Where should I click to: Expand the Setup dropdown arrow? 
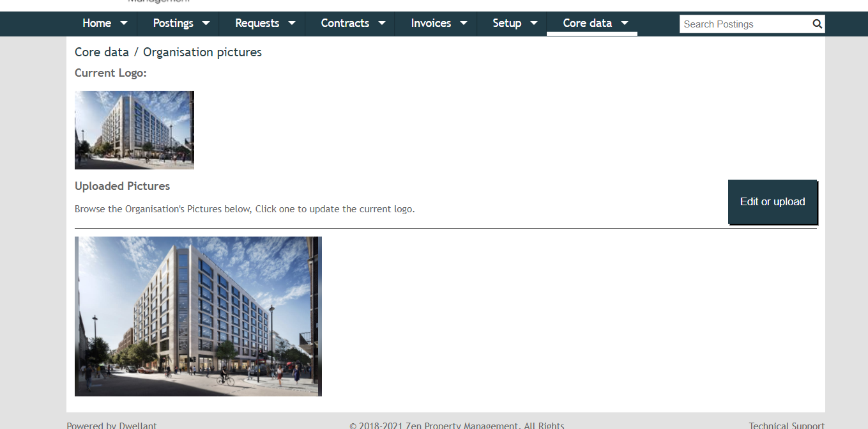point(534,23)
